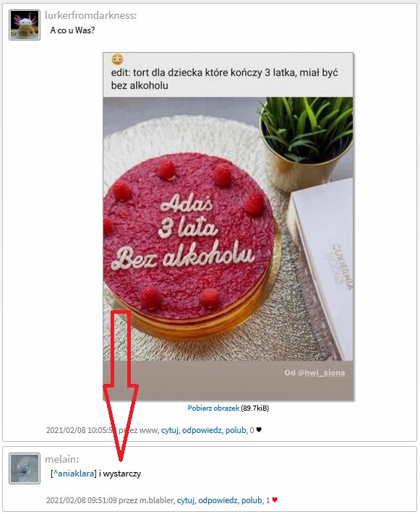The height and width of the screenshot is (514, 420).
Task: Reply to melain's post with odpowiedz
Action: pyautogui.click(x=218, y=500)
